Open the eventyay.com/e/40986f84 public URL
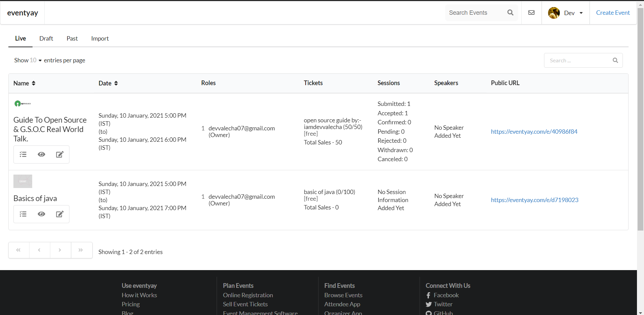 (x=534, y=132)
